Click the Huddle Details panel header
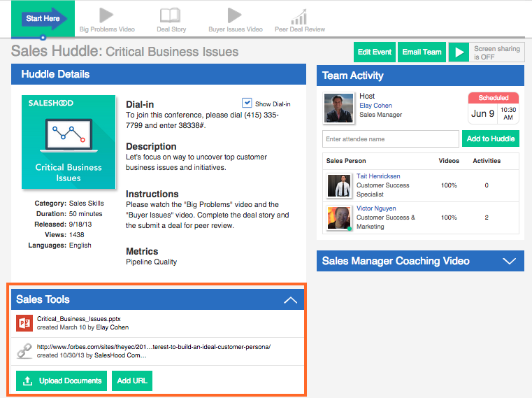Image resolution: width=532 pixels, height=398 pixels. tap(159, 74)
